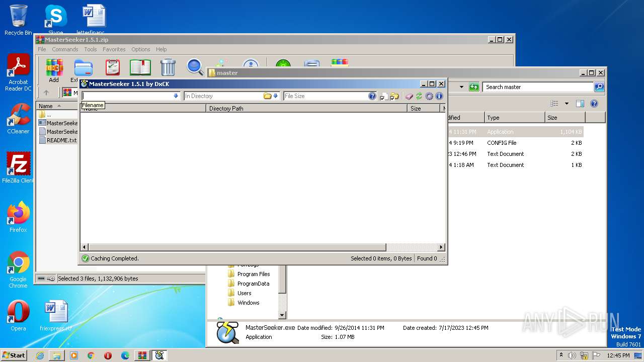Screen dimensions: 644x362
Task: Toggle include files checkbox in MasterSeeker
Action: pyautogui.click(x=384, y=97)
